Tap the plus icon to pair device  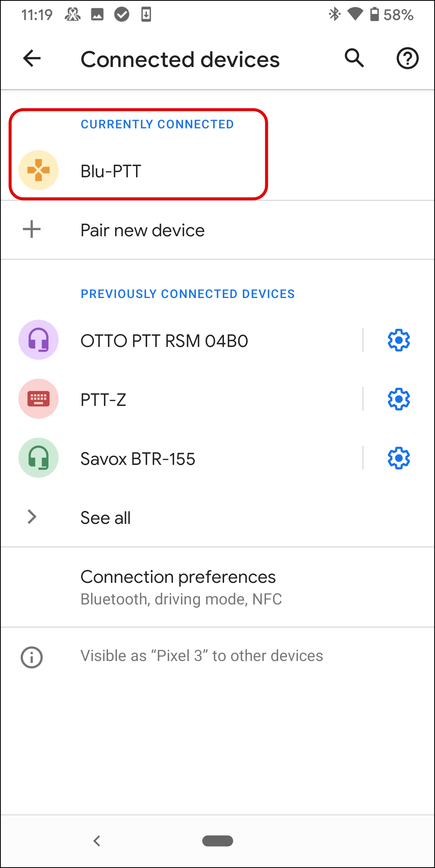(32, 230)
